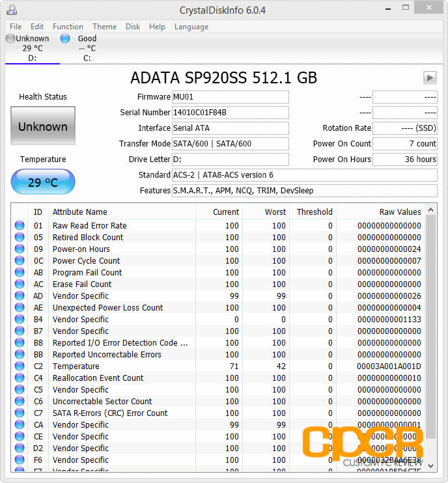The width and height of the screenshot is (448, 483).
Task: Open the Help menu
Action: (157, 27)
